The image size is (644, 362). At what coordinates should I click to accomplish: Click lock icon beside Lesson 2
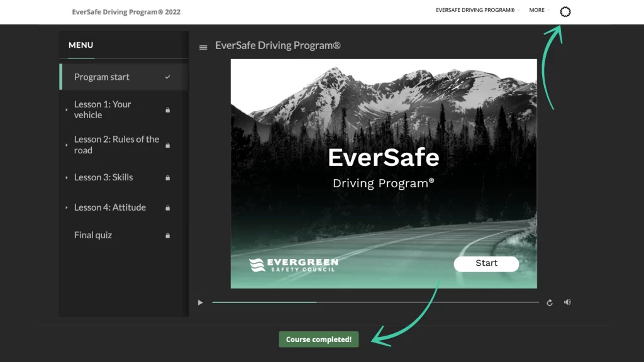(167, 145)
